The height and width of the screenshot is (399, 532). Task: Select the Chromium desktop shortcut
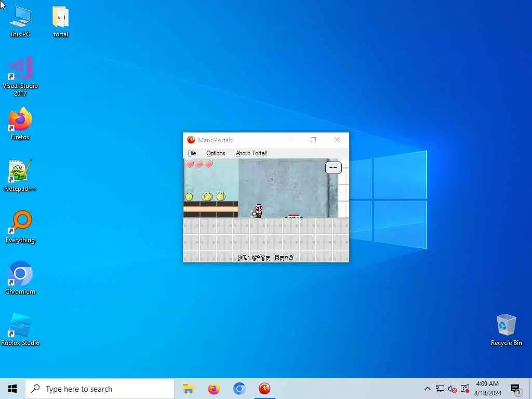[20, 278]
